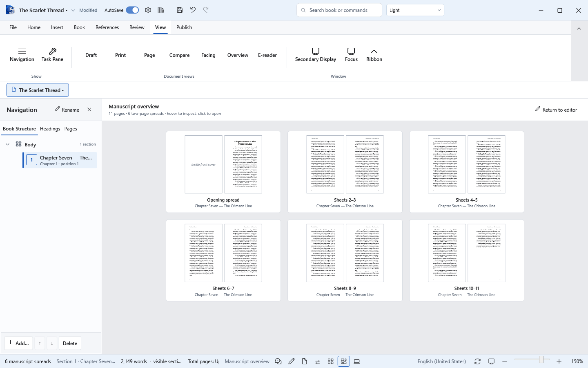Screen dimensions: 588x368
Task: Click the zoom slider handle
Action: pyautogui.click(x=541, y=359)
